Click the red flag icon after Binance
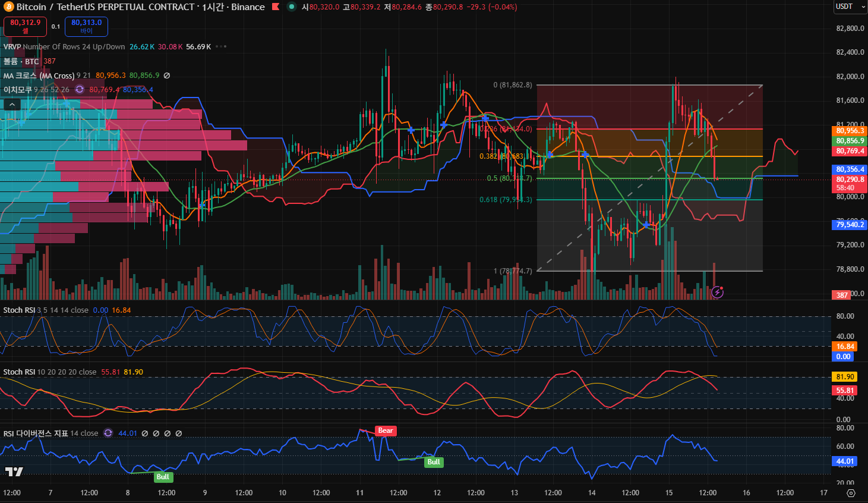The width and height of the screenshot is (868, 503). tap(276, 7)
